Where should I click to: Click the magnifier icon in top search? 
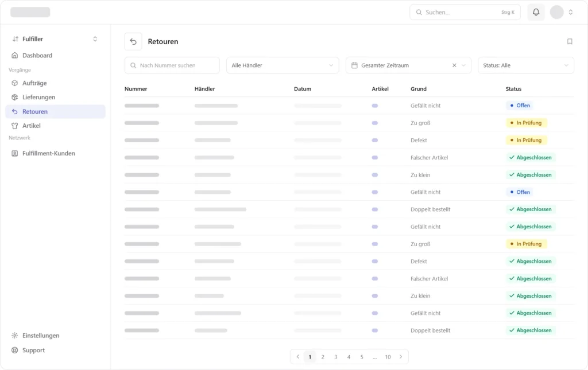pyautogui.click(x=419, y=13)
